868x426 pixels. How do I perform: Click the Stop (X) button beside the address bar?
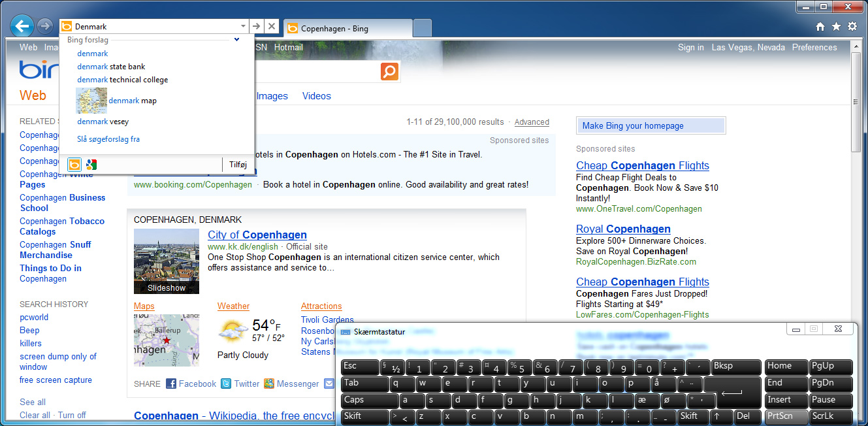[x=272, y=27]
